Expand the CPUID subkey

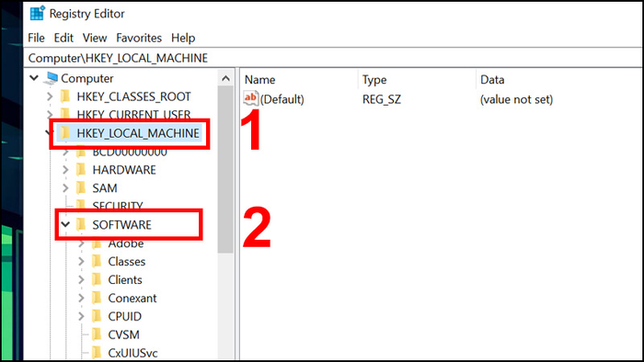[x=81, y=316]
